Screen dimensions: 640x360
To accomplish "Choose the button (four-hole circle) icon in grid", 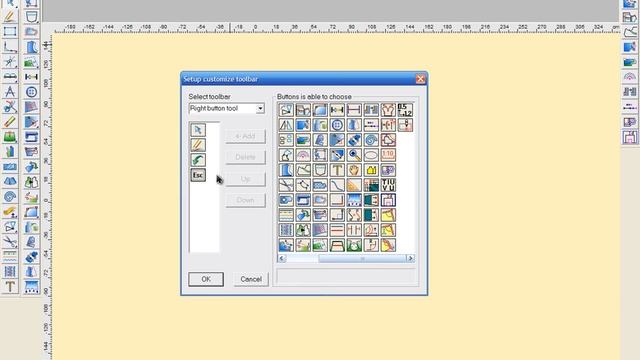I will (337, 125).
